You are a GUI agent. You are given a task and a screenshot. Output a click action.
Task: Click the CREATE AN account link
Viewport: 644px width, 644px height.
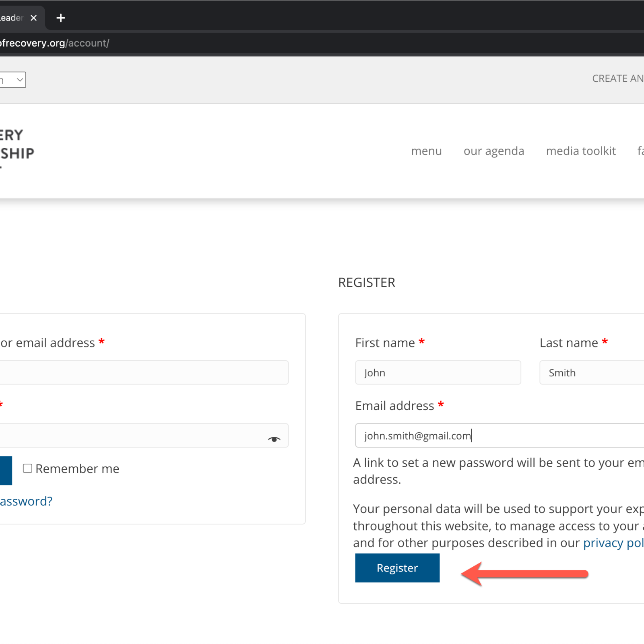pyautogui.click(x=617, y=78)
